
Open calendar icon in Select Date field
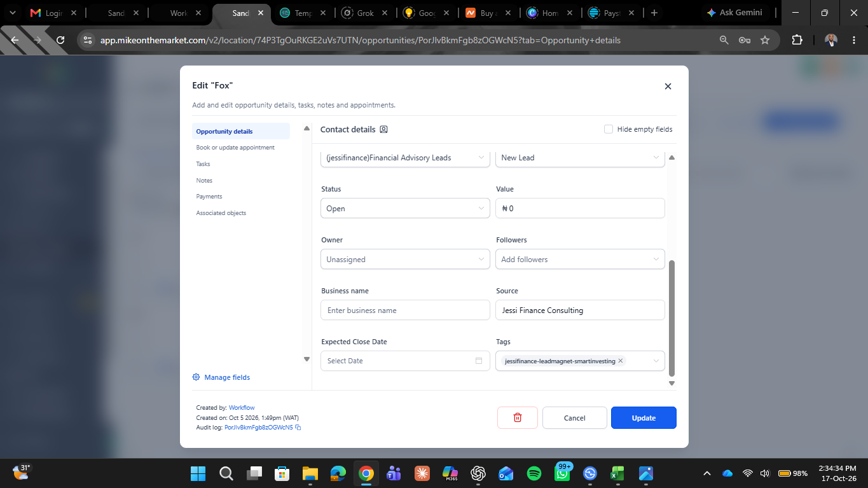(479, 361)
